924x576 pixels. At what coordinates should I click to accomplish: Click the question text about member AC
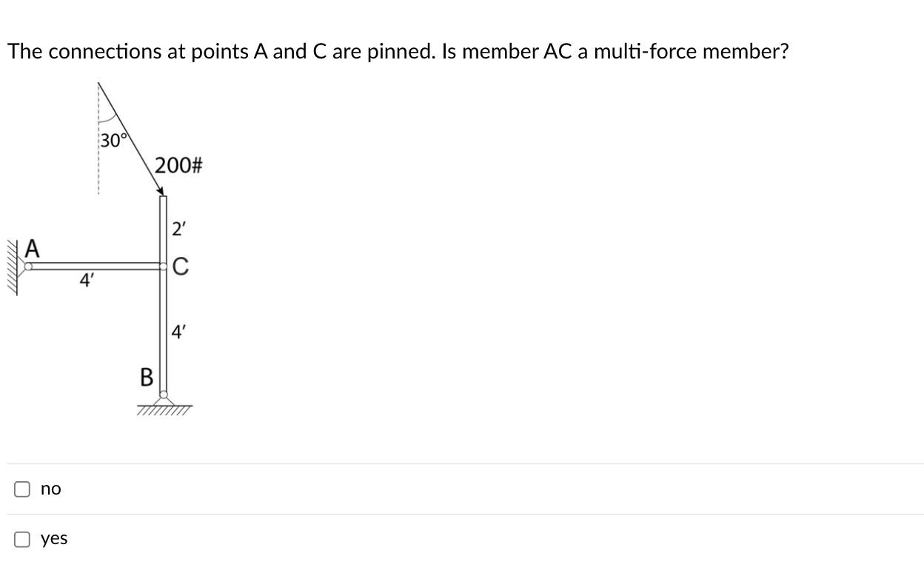click(398, 51)
